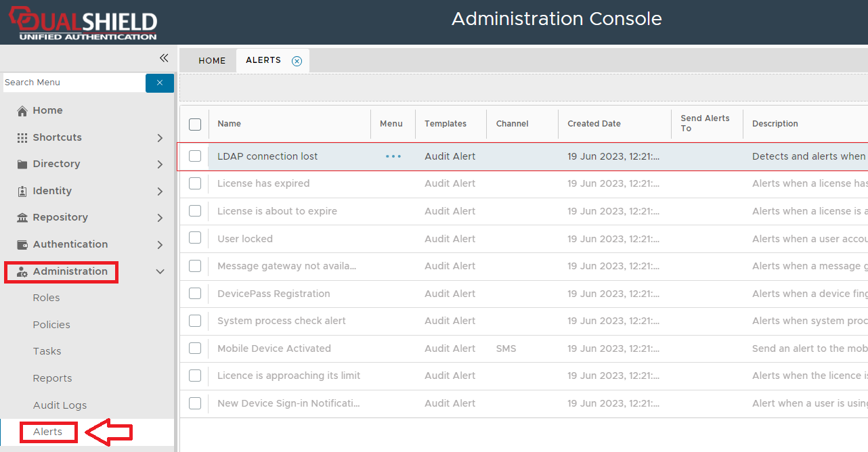868x452 pixels.
Task: Clear the Search Menu field
Action: click(160, 83)
